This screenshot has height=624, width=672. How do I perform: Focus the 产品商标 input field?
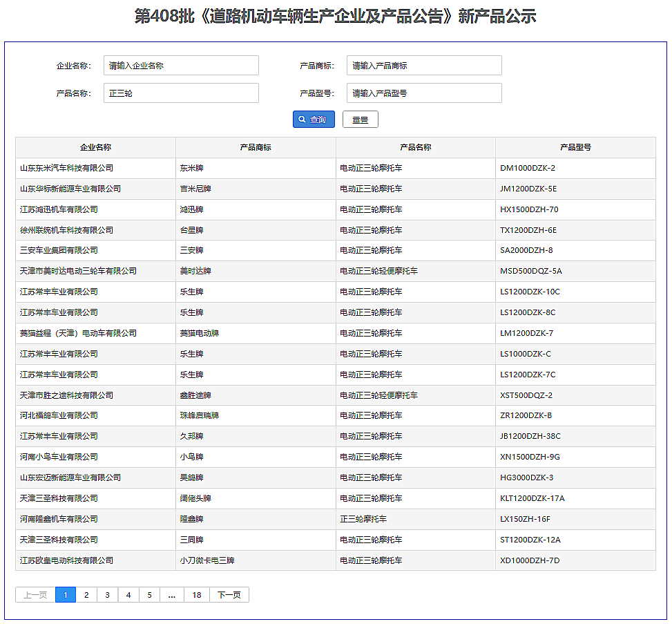[424, 66]
